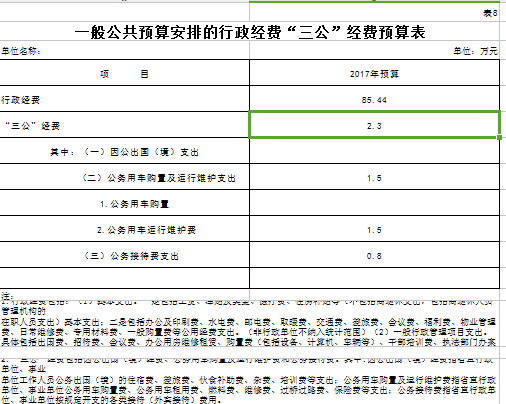This screenshot has width=506, height=404.
Task: Select '(二)公务用车购置及运行维护支出' cell
Action: (x=125, y=177)
